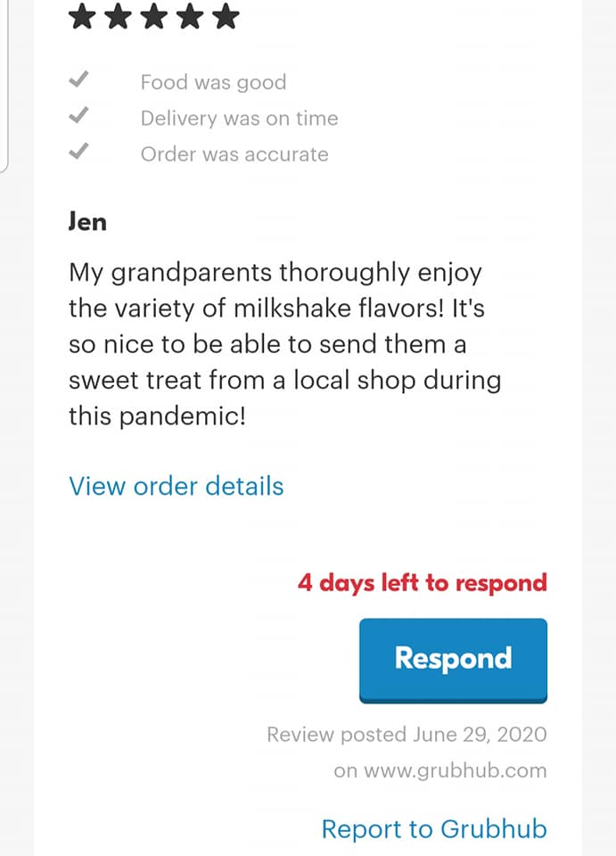Click the second rating star
The width and height of the screenshot is (616, 856).
(119, 15)
